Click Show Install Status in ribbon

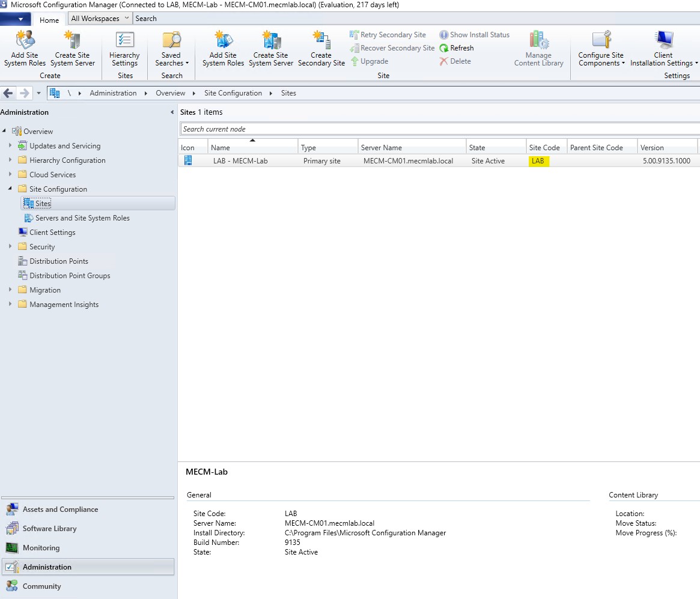(474, 35)
